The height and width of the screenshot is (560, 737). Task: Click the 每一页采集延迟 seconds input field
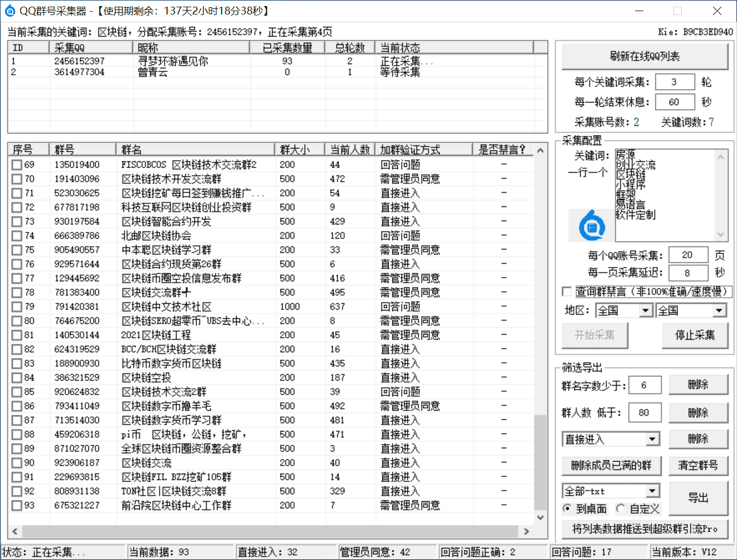[688, 273]
